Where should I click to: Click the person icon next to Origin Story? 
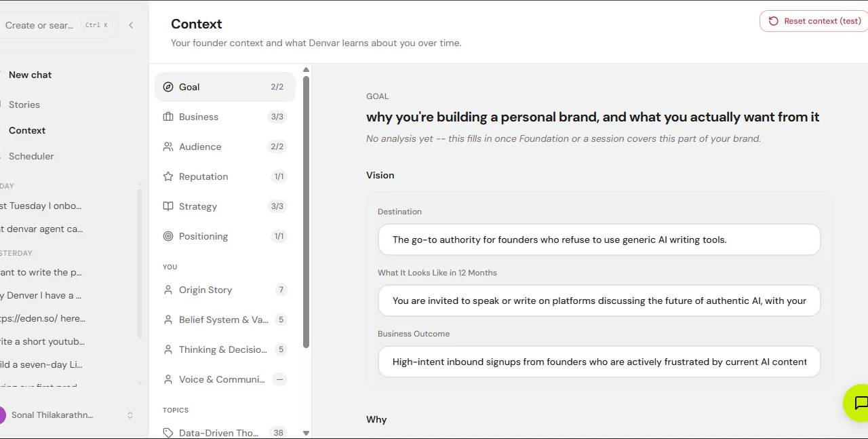168,290
